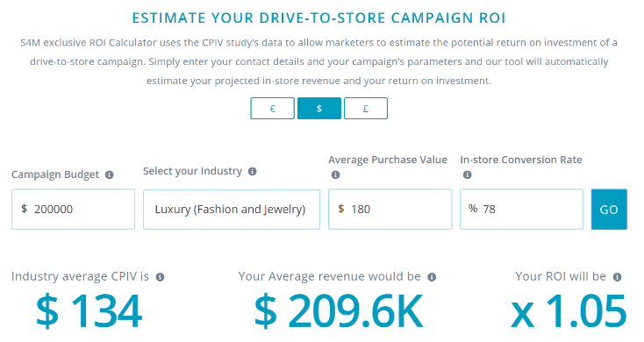
Task: Focus the In-store Conversion Rate field showing 78
Action: click(522, 209)
